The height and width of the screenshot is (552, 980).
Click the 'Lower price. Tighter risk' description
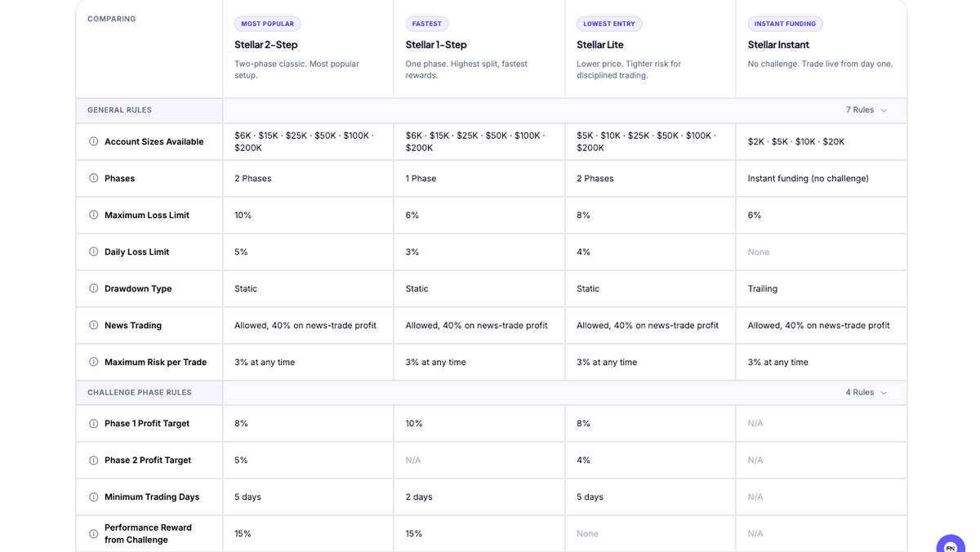[629, 69]
